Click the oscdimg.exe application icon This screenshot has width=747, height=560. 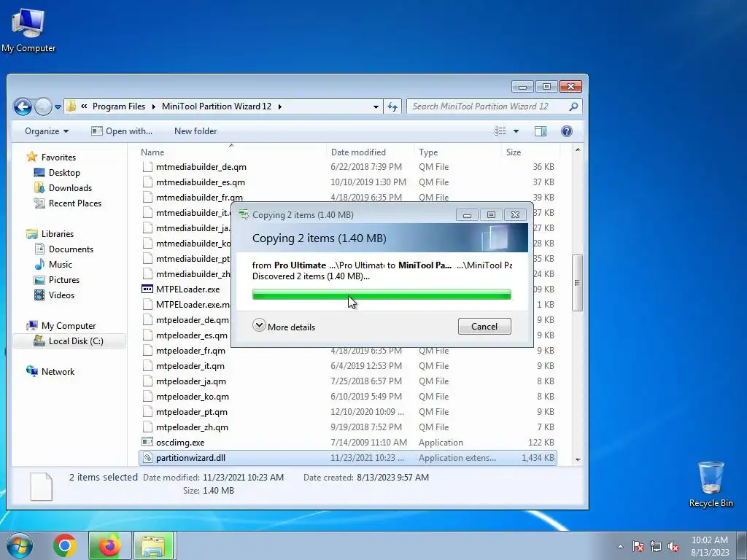[x=147, y=443]
